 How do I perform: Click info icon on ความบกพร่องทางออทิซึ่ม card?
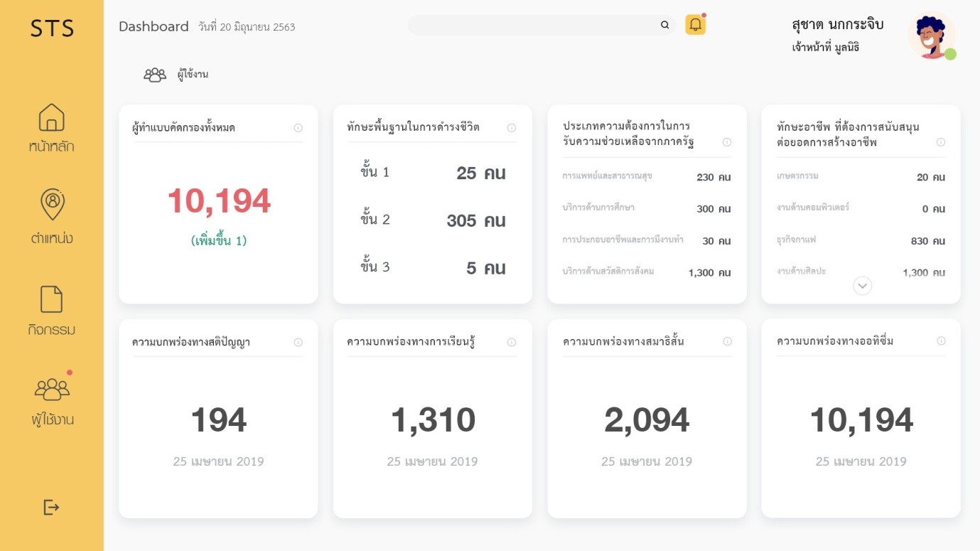[x=941, y=341]
